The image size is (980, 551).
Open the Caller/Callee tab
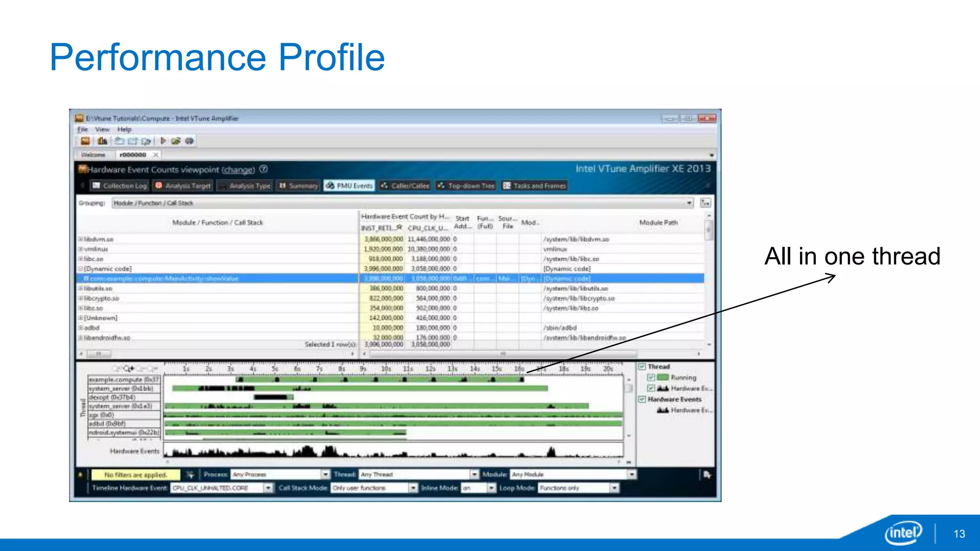[405, 186]
